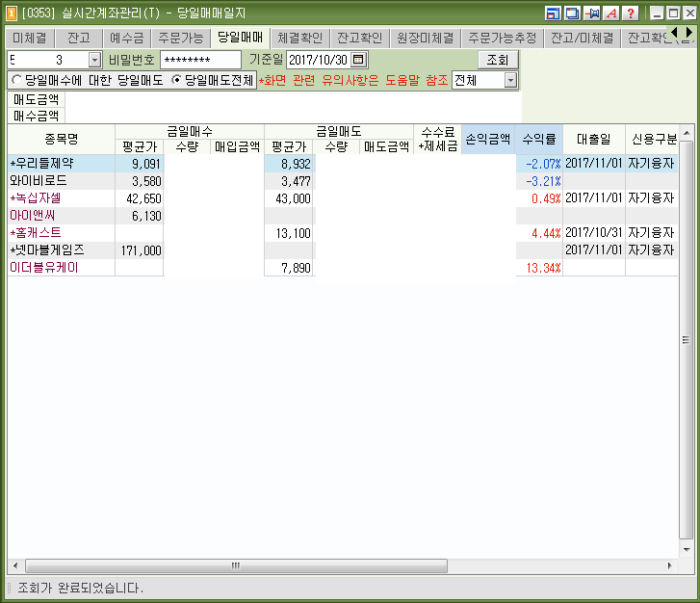Click the 손익금액 column header

(x=488, y=140)
